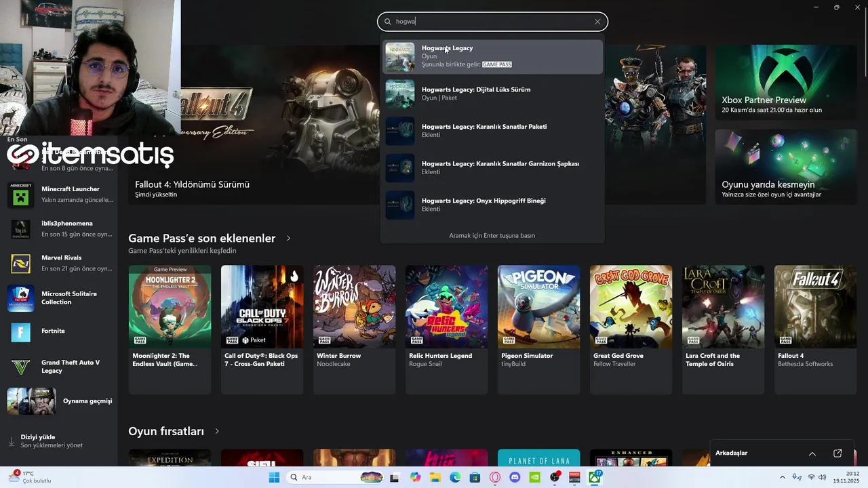The width and height of the screenshot is (868, 488).
Task: Open Opera browser from the taskbar
Action: pos(495,477)
